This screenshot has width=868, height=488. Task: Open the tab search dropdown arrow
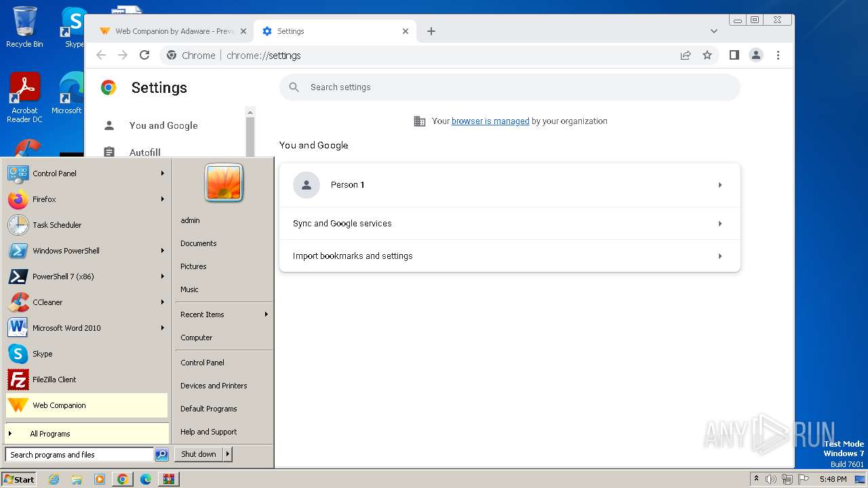click(714, 31)
